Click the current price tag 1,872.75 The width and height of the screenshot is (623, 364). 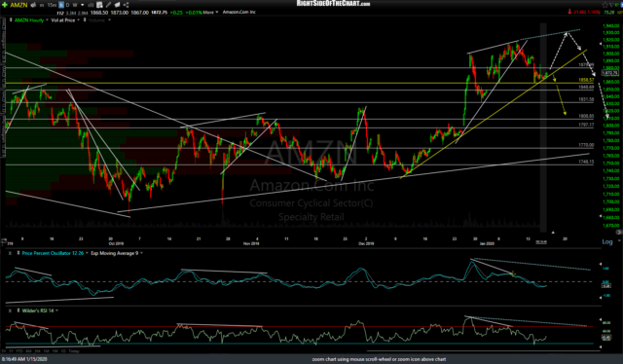(610, 73)
